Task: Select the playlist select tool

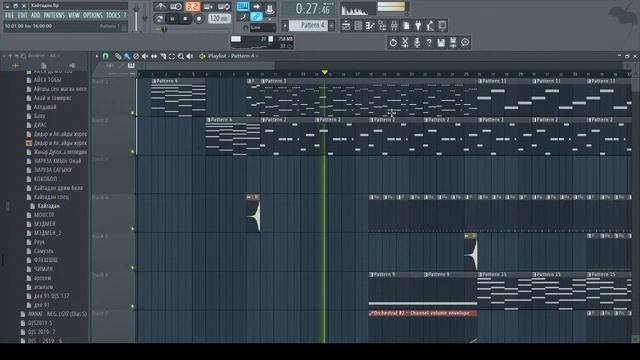Action: coord(172,56)
